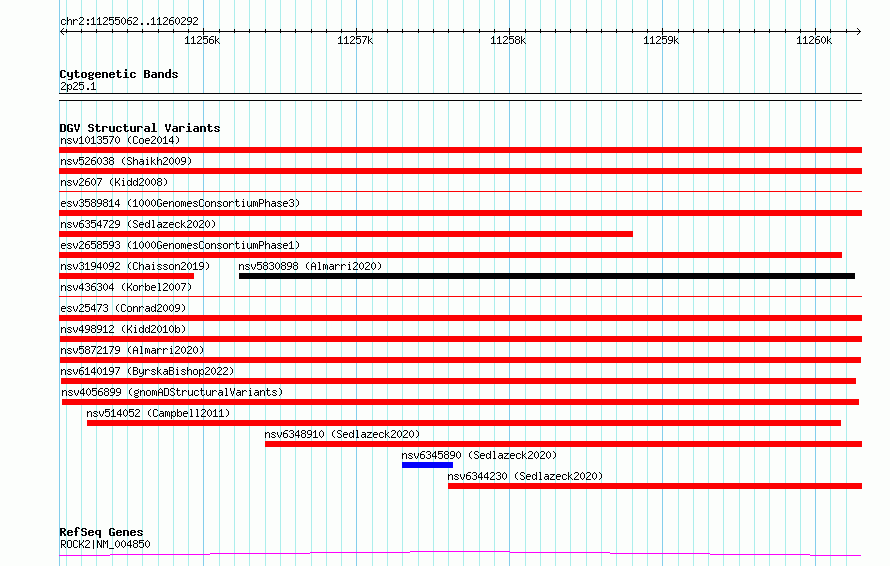The width and height of the screenshot is (890, 566).
Task: Click the 11256k ruler mark
Action: click(x=202, y=40)
